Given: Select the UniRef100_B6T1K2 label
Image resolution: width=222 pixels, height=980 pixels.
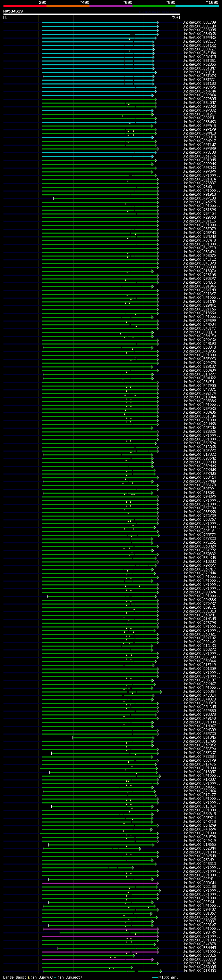Looking at the screenshot, I should [199, 45].
